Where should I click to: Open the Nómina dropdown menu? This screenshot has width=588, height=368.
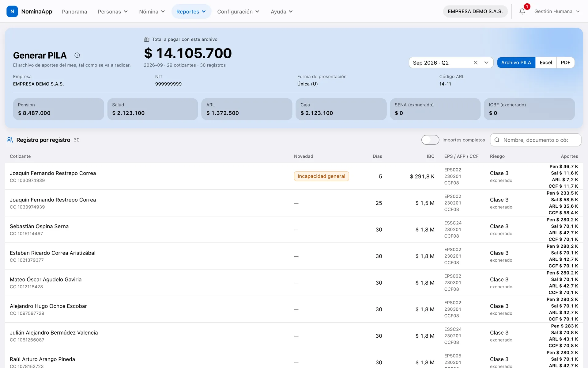pos(152,11)
